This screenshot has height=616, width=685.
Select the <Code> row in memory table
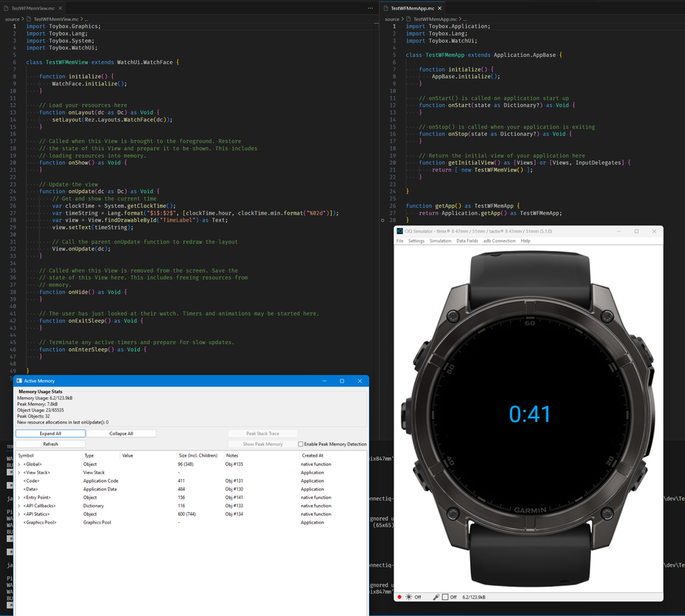191,480
